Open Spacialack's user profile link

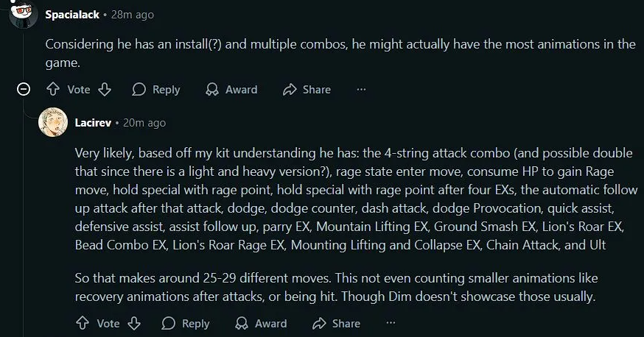click(x=72, y=15)
